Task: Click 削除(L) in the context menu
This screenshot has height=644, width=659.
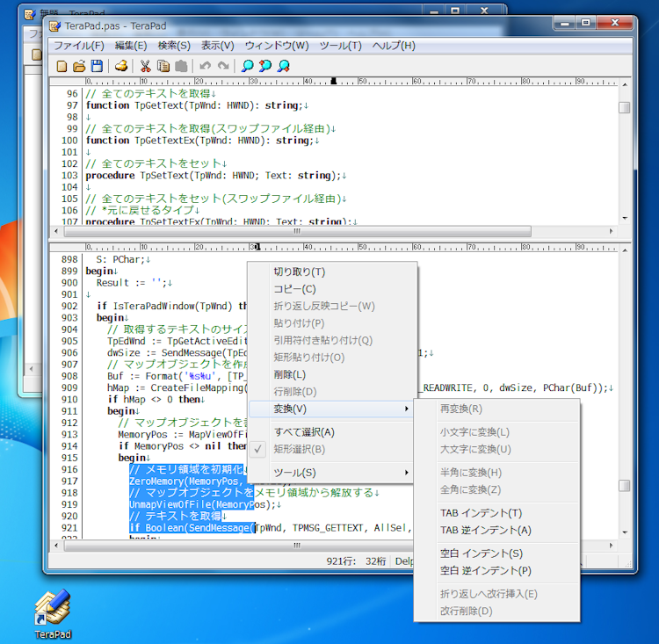Action: coord(289,374)
